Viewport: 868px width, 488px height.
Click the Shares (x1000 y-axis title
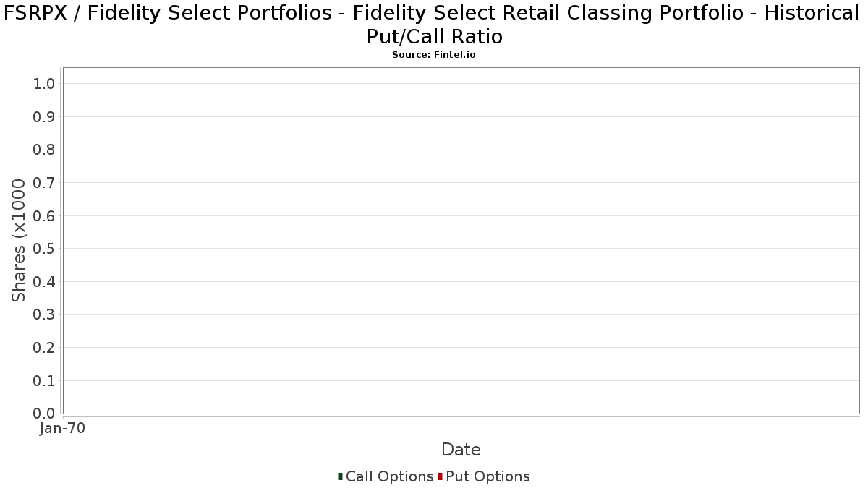click(19, 241)
